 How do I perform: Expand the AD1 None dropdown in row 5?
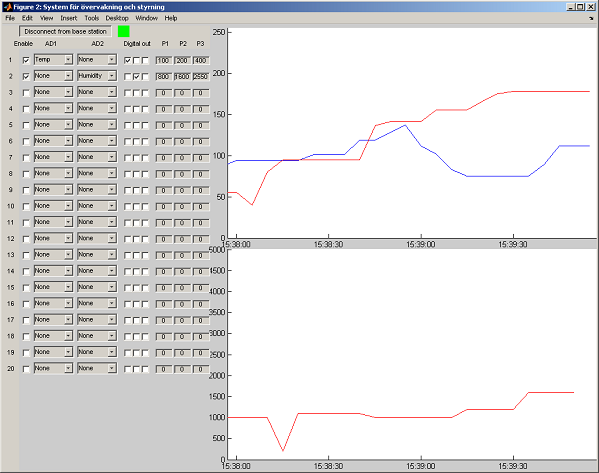tap(53, 125)
